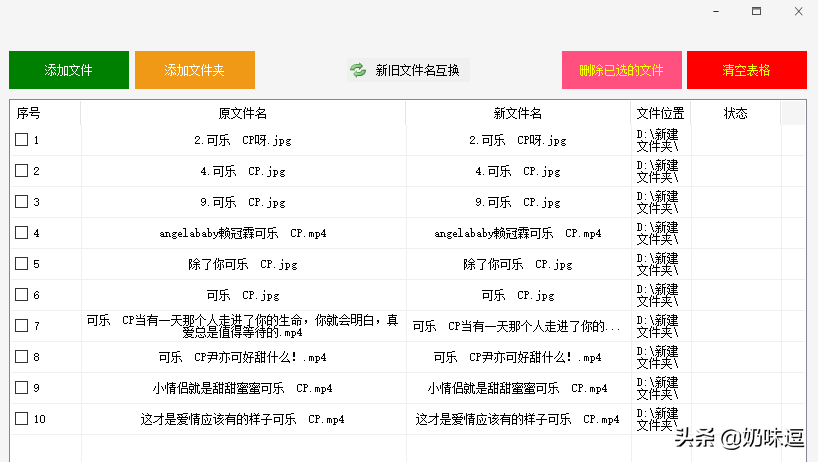Click the D:\新建文件夹\ location in row 1

(x=657, y=140)
